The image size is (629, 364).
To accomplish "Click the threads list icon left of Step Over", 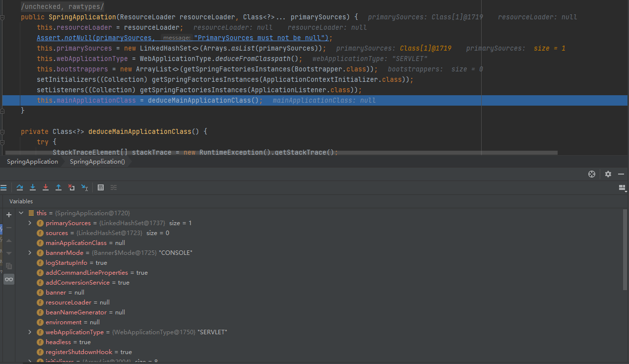I will 3,187.
